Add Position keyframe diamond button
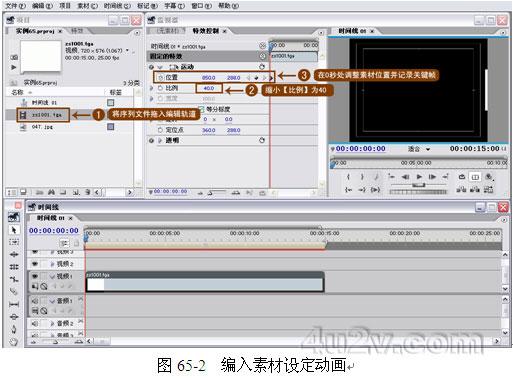 point(256,78)
